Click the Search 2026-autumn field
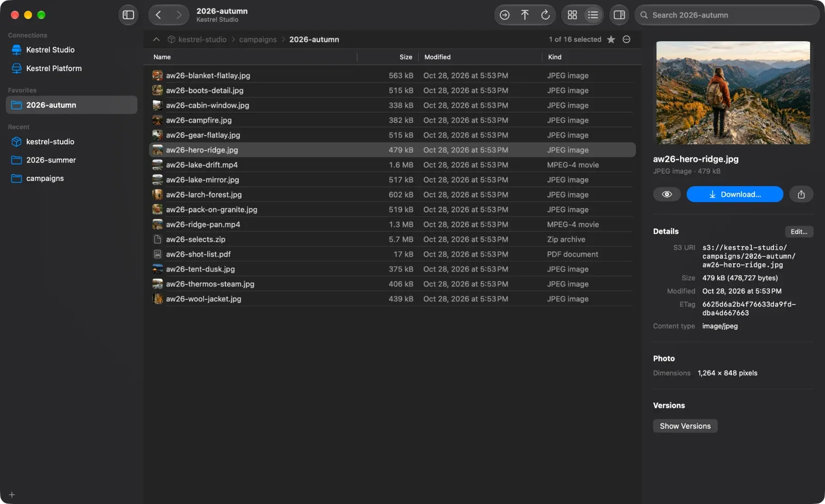825x504 pixels. [x=727, y=15]
